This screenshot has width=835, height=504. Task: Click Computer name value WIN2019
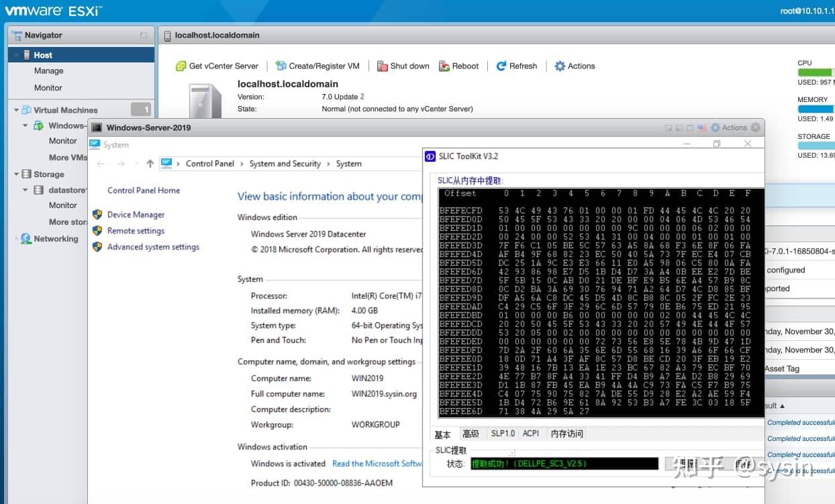(367, 379)
